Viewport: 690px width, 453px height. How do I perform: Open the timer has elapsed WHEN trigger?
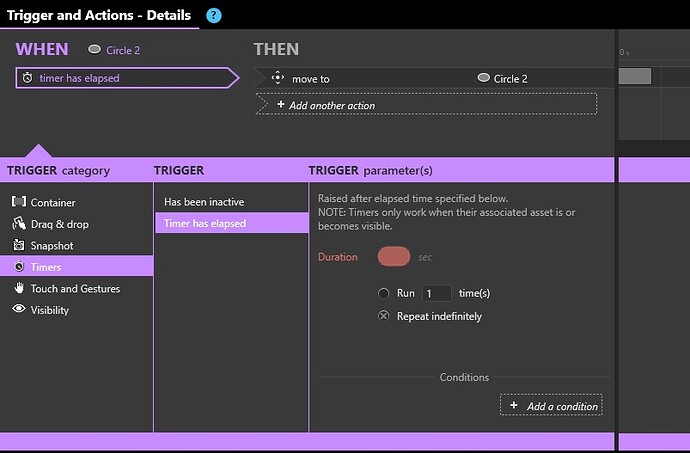(120, 78)
